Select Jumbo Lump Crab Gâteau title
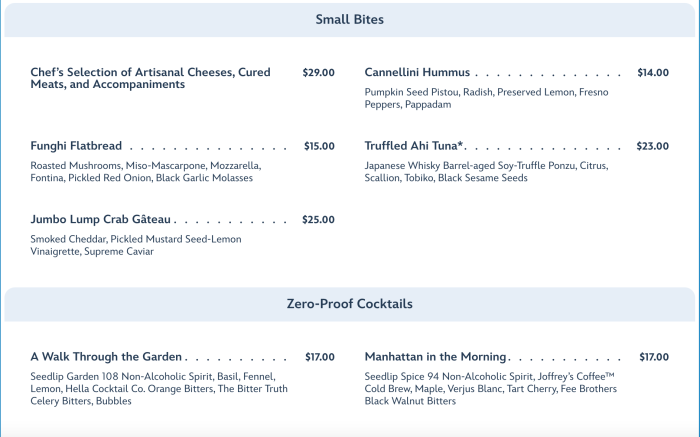This screenshot has height=437, width=700. [100, 220]
